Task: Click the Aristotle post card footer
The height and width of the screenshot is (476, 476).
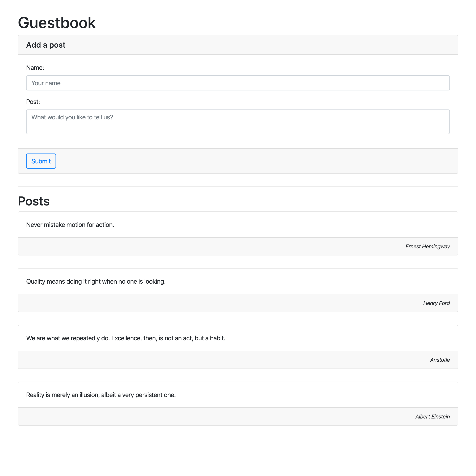Action: coord(238,360)
